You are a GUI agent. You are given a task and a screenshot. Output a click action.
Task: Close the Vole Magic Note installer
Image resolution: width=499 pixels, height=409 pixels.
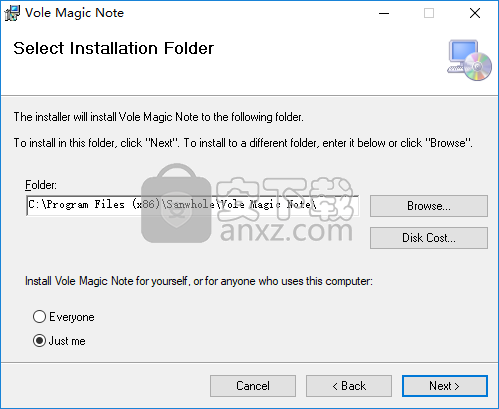coord(475,13)
